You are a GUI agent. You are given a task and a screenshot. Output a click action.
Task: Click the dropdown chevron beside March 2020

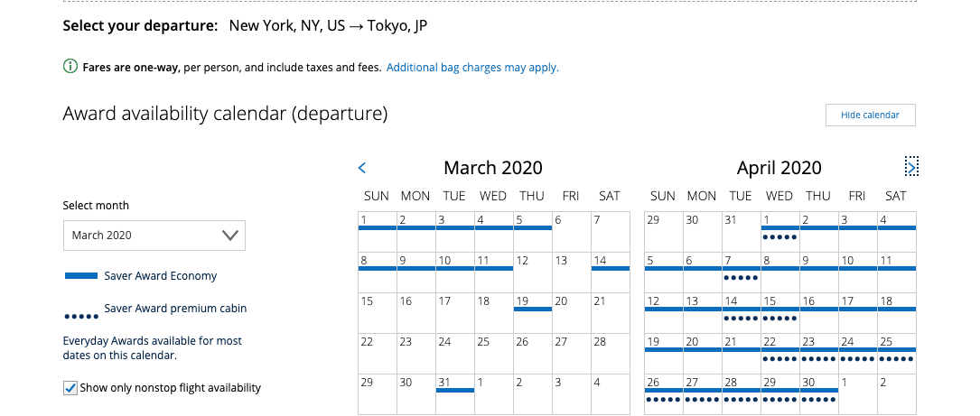[x=230, y=236]
